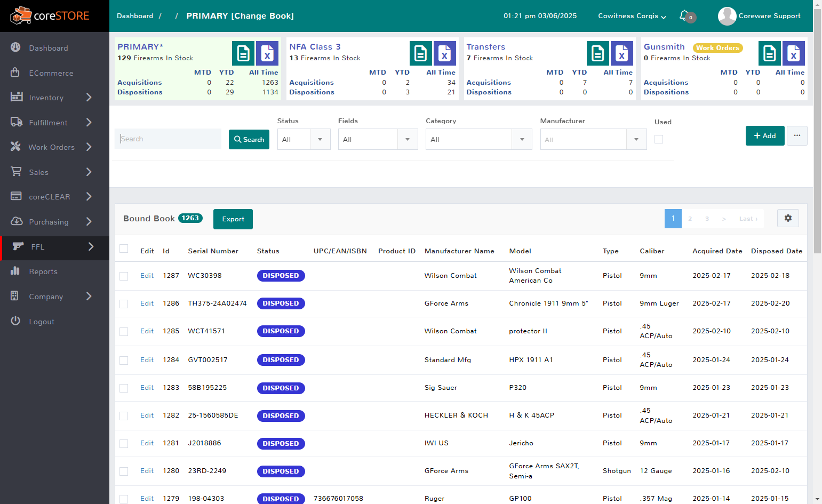Open the more options ellipsis button
This screenshot has height=504, width=822.
(797, 135)
